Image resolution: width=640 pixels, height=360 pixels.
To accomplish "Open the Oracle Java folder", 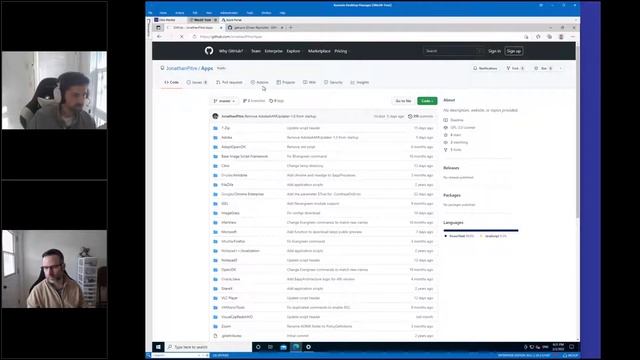I will pyautogui.click(x=231, y=279).
